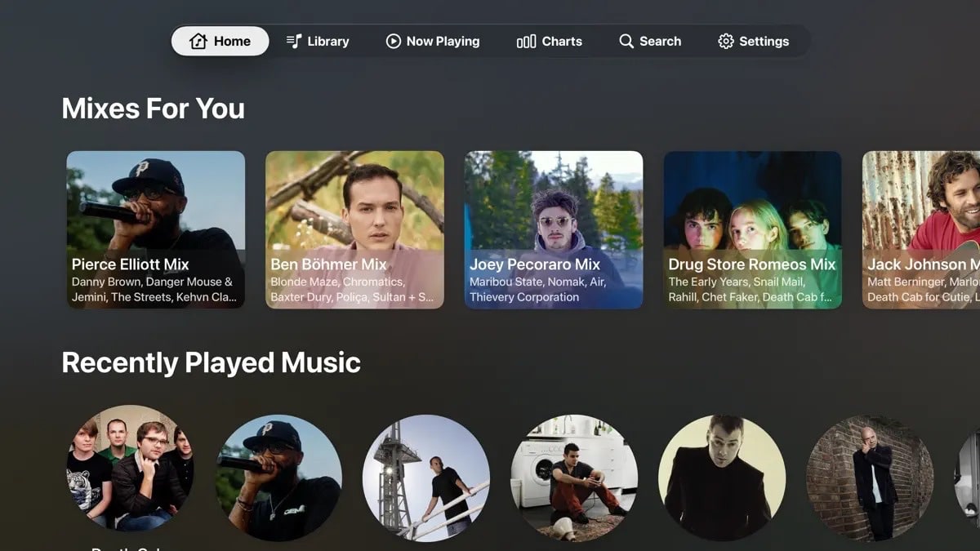This screenshot has height=551, width=980.
Task: Open the Home tab
Action: tap(220, 41)
